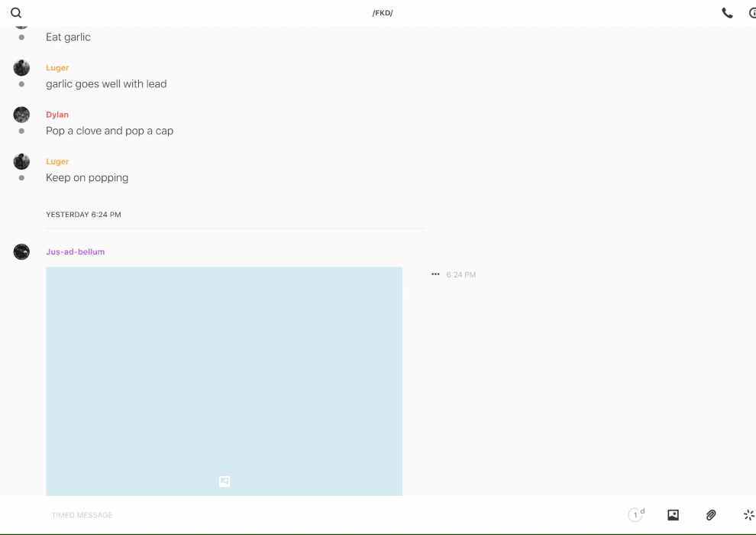Click the 6:24 PM message timestamp
Screen dimensions: 756x535
461,274
